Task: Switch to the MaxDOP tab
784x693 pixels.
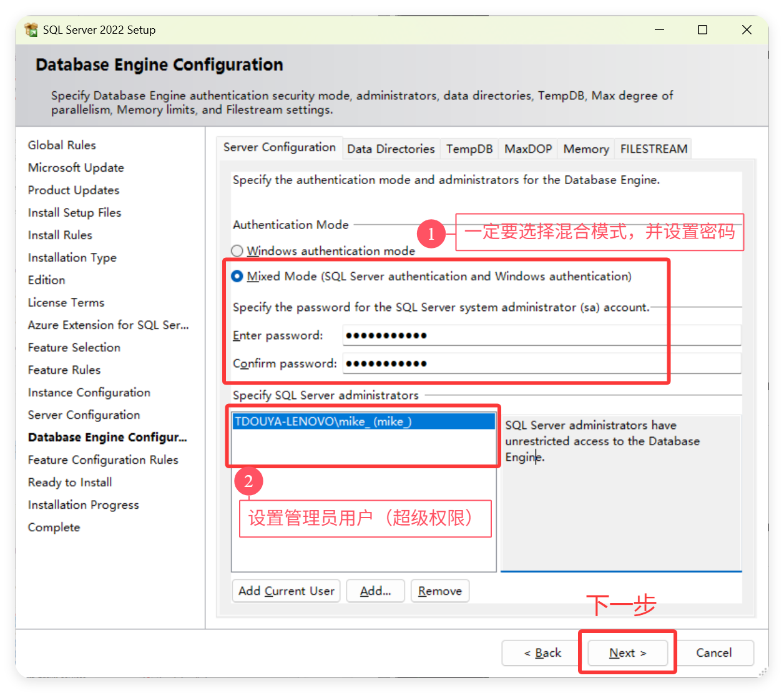Action: [528, 149]
